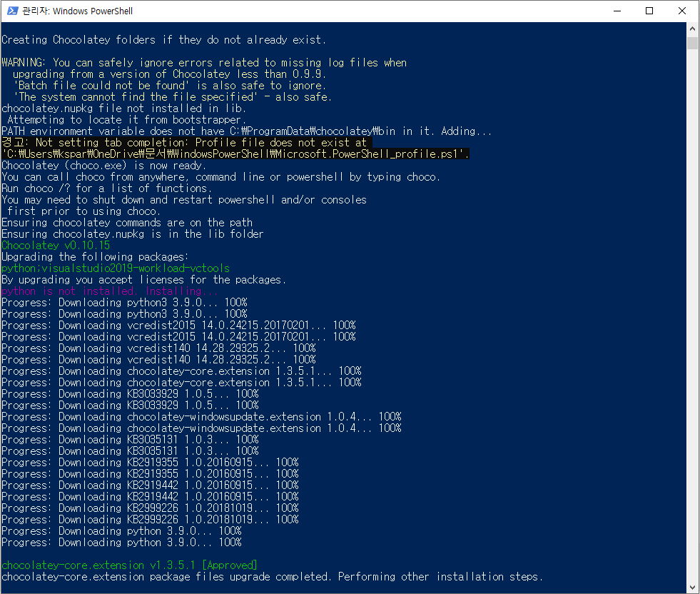This screenshot has width=700, height=594.
Task: Click 'You may need to shut down and restart' line
Action: pyautogui.click(x=184, y=200)
